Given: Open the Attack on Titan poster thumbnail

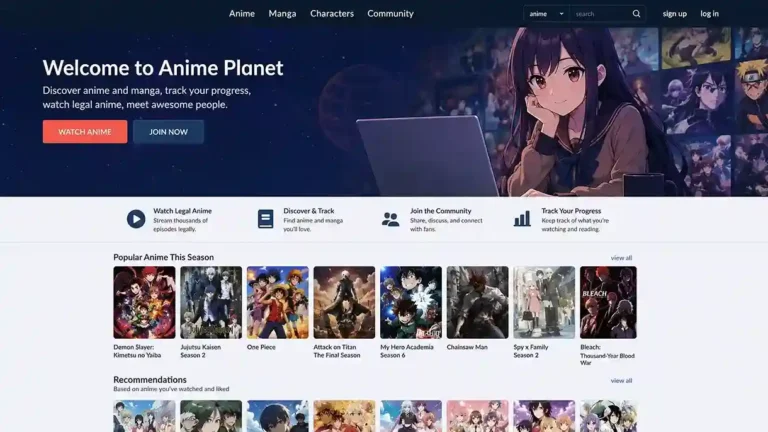Looking at the screenshot, I should 344,302.
